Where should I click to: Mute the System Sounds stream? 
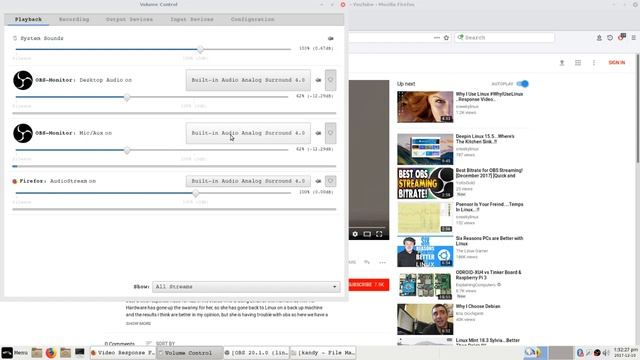point(331,38)
